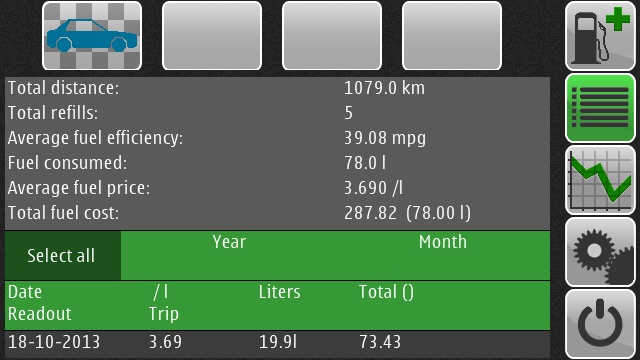Click the 73.43 total value

tap(380, 342)
